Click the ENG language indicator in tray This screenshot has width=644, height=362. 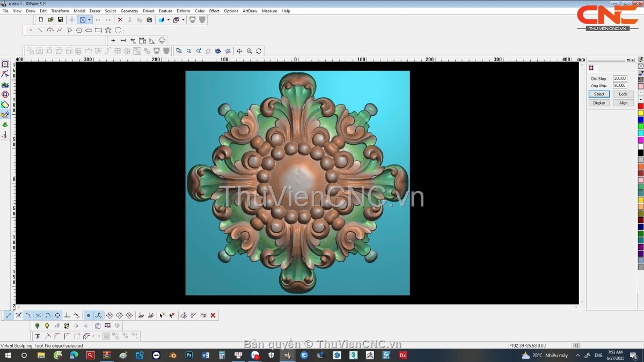(598, 355)
